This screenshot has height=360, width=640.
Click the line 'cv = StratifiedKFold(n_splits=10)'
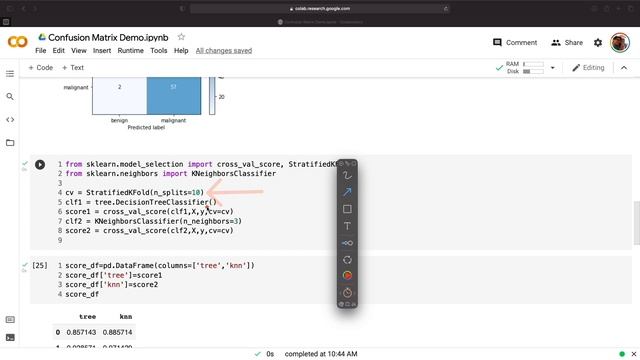click(x=135, y=192)
